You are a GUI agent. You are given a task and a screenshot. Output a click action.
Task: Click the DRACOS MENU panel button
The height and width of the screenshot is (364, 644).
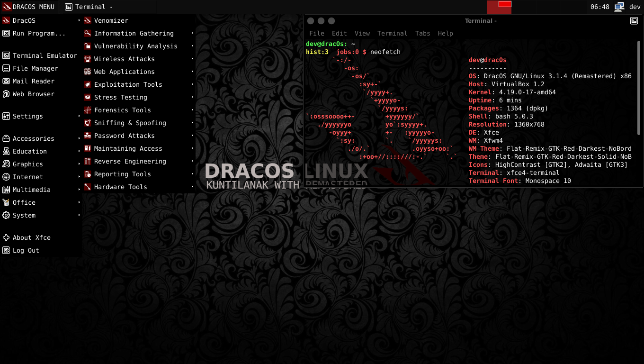(x=29, y=7)
